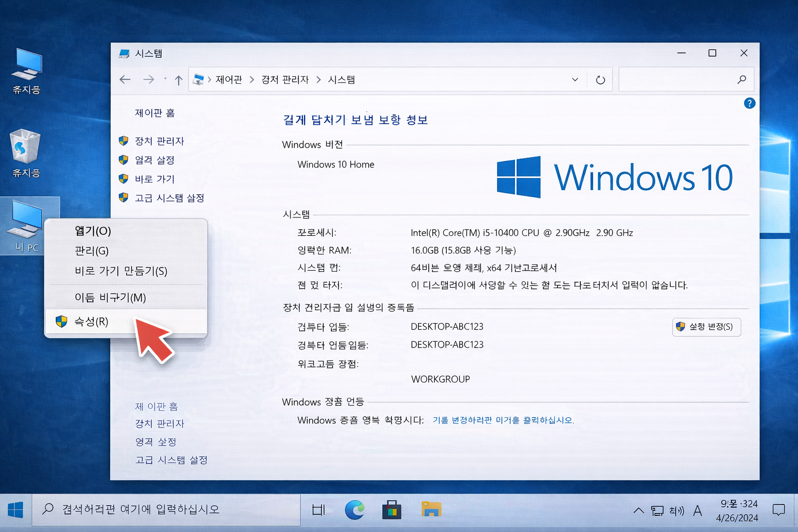Screen dimensions: 798x532
Task: Open 장처 관리자 link with shield
Action: coord(159,141)
